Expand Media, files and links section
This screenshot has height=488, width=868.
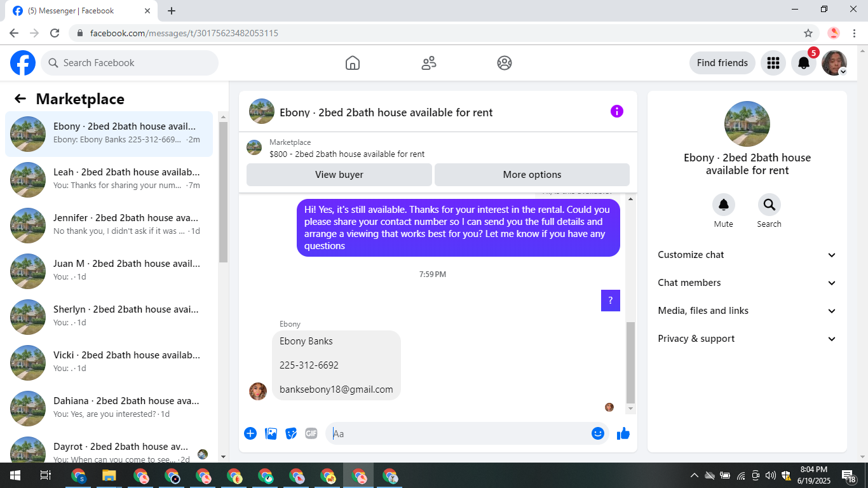(x=747, y=311)
